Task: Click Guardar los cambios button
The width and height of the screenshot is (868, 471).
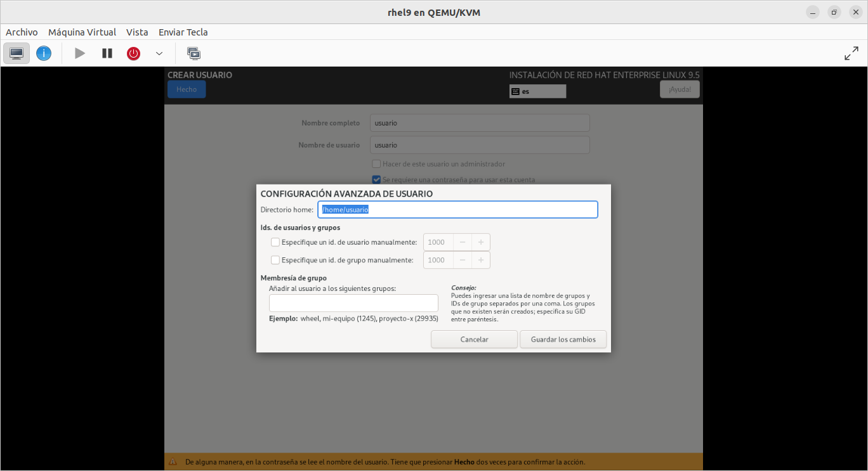Action: pos(563,339)
